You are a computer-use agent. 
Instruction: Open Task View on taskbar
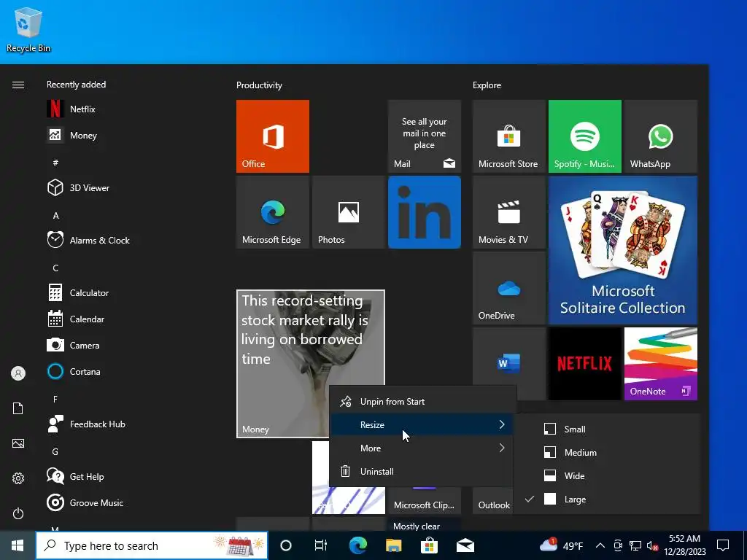321,545
